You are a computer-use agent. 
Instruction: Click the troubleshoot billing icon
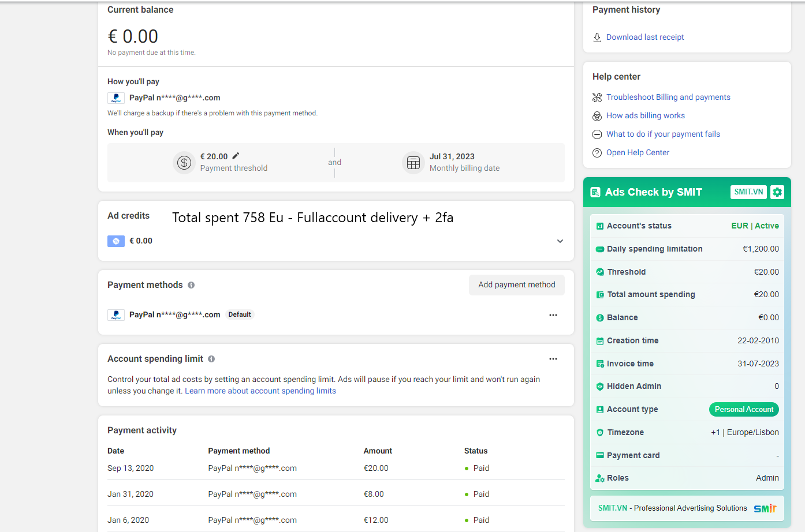tap(597, 98)
